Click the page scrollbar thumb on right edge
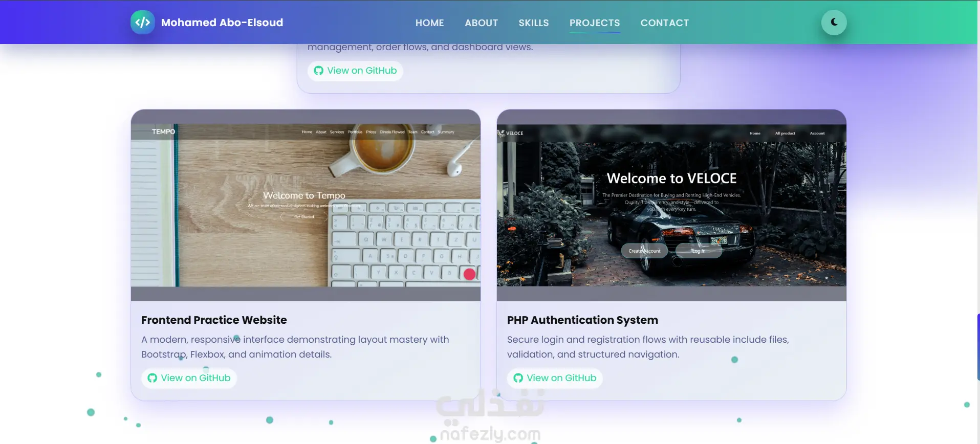980x444 pixels. point(978,347)
